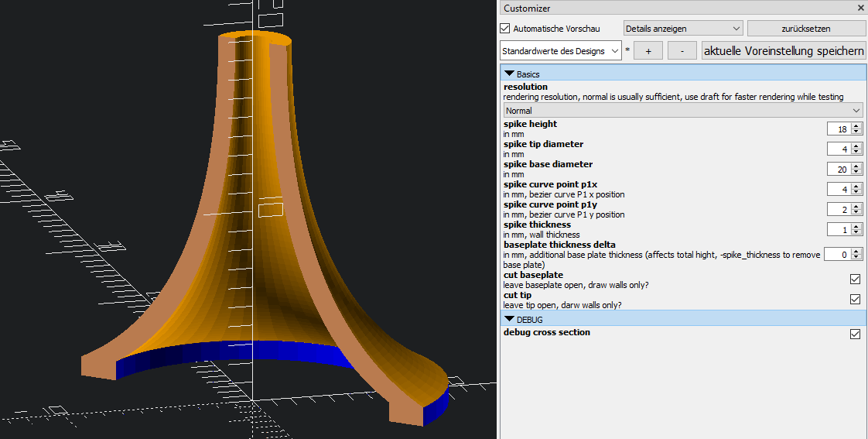Decrease spike thickness with down arrow
Viewport: 868px width, 439px height.
(x=856, y=233)
